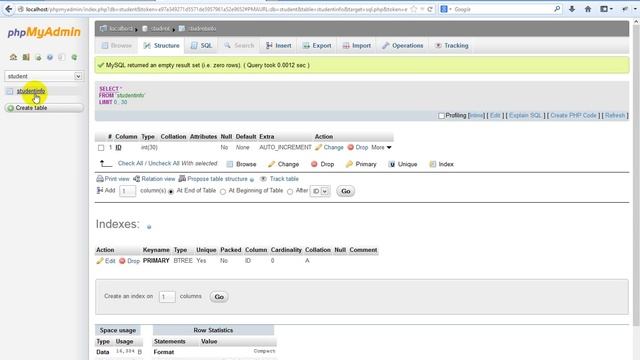Viewport: 640px width, 360px height.
Task: Switch to the Tracking tab
Action: pyautogui.click(x=451, y=45)
